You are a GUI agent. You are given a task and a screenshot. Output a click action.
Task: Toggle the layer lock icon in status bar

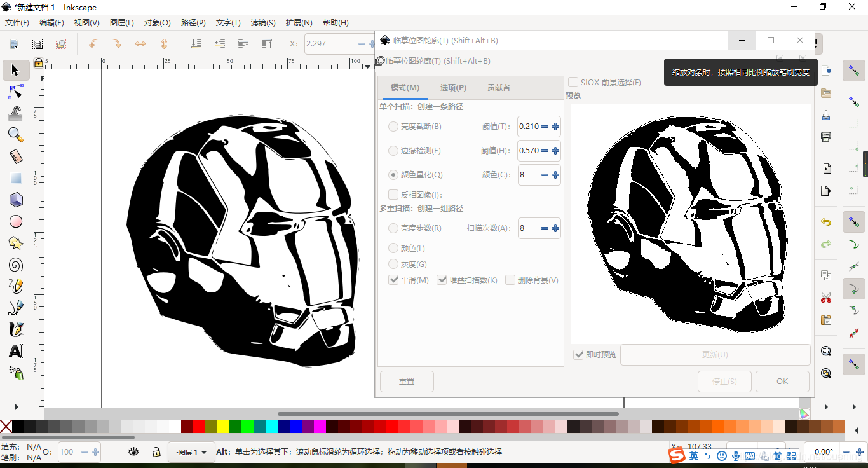pyautogui.click(x=156, y=451)
